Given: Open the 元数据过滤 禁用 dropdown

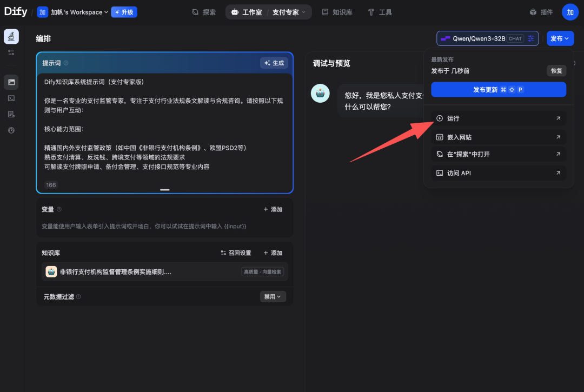Looking at the screenshot, I should pos(273,297).
